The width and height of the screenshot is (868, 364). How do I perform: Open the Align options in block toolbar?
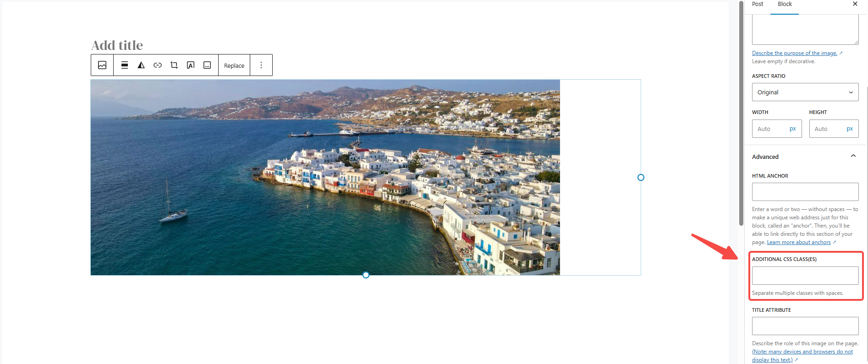point(124,65)
